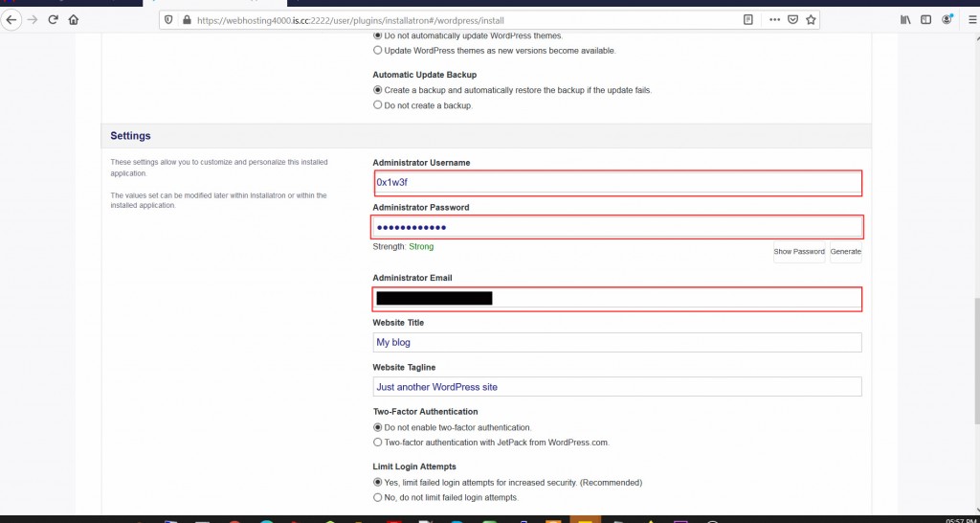Image resolution: width=980 pixels, height=523 pixels.
Task: Choose 'Create a backup and automatically restore' option
Action: click(377, 90)
